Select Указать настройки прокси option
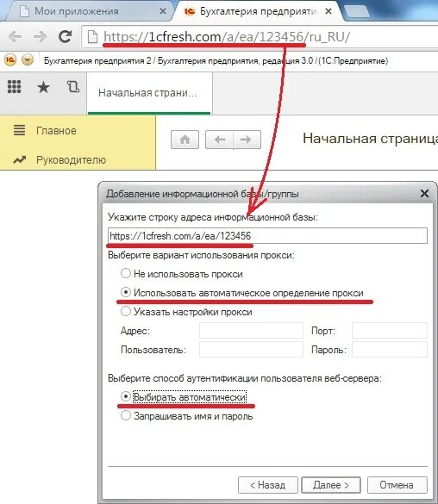Viewport: 438px width, 504px height. (186, 312)
